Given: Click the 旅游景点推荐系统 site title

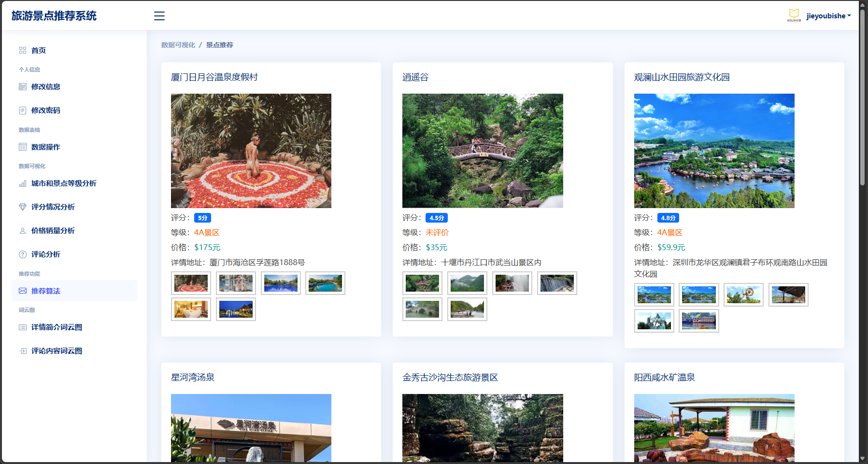Looking at the screenshot, I should [x=54, y=16].
